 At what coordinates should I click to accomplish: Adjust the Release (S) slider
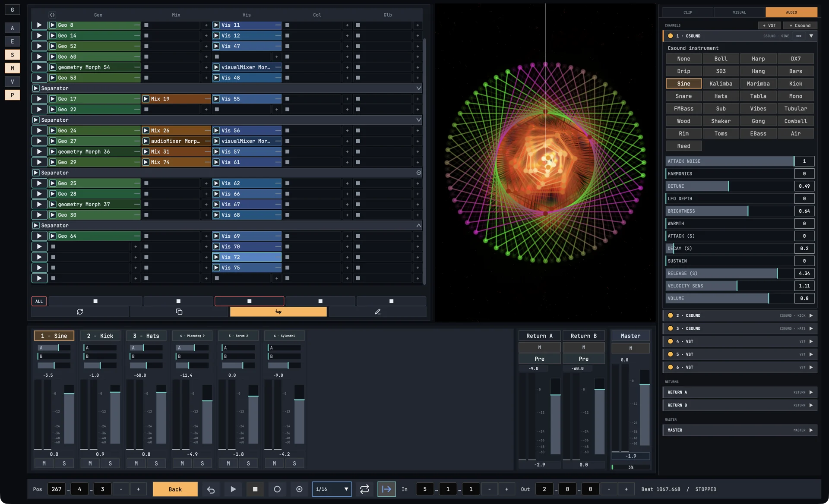[729, 273]
